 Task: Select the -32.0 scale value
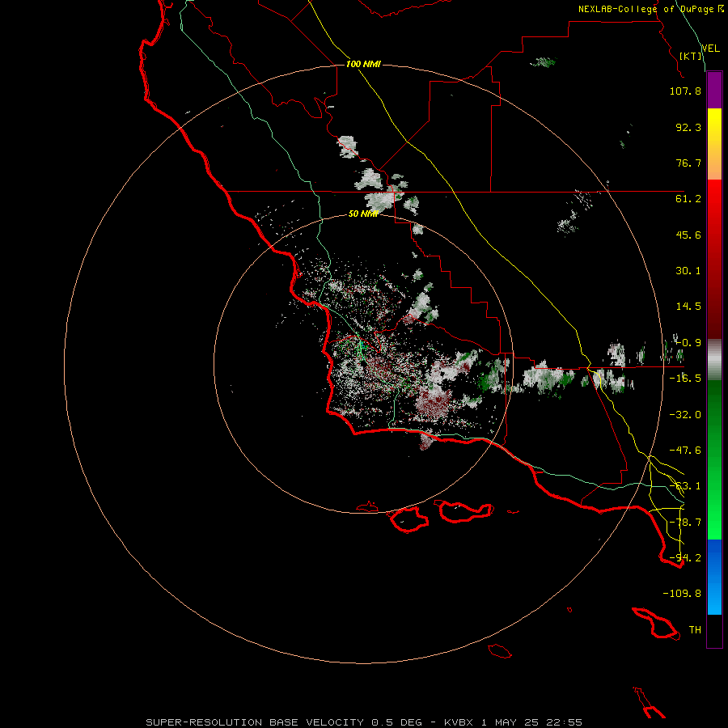[685, 415]
